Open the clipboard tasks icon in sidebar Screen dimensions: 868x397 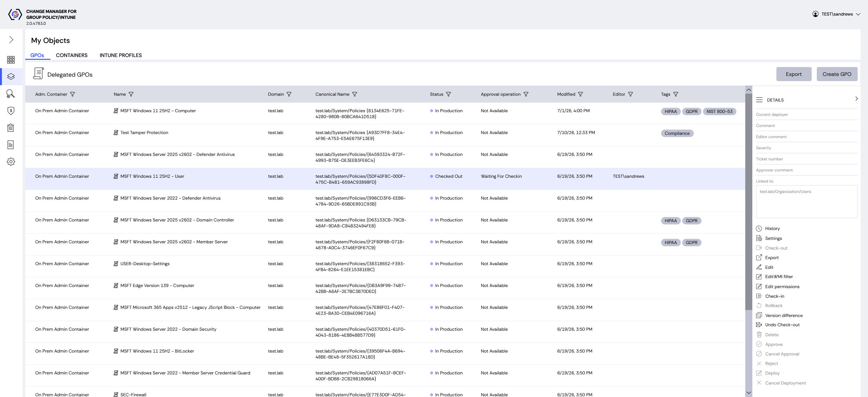pyautogui.click(x=11, y=128)
